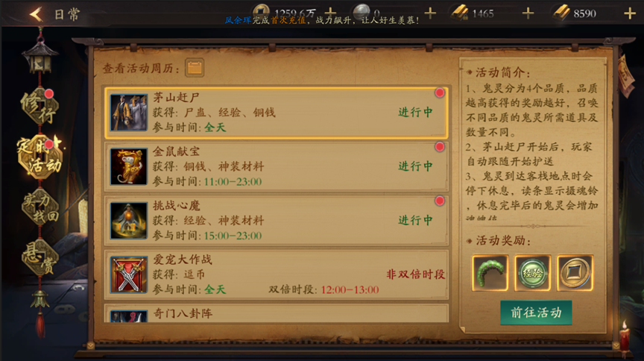Select the 挑战心魔 activity entry

(x=276, y=220)
